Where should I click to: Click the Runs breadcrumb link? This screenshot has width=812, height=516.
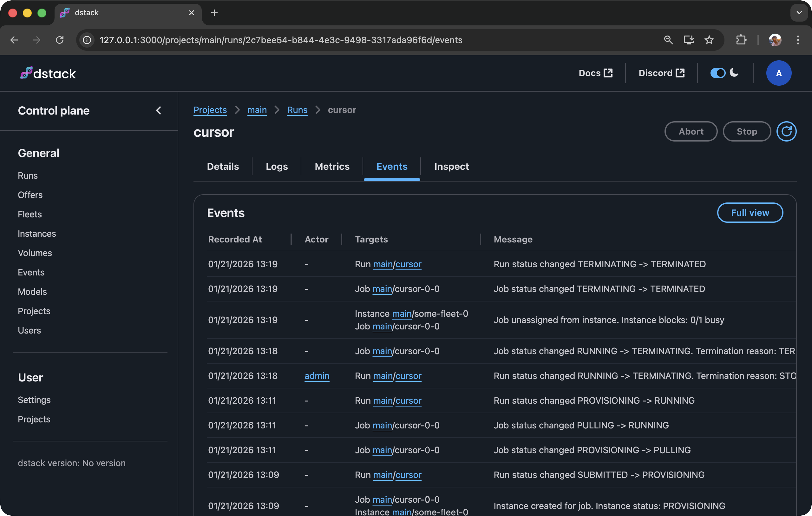click(x=297, y=110)
